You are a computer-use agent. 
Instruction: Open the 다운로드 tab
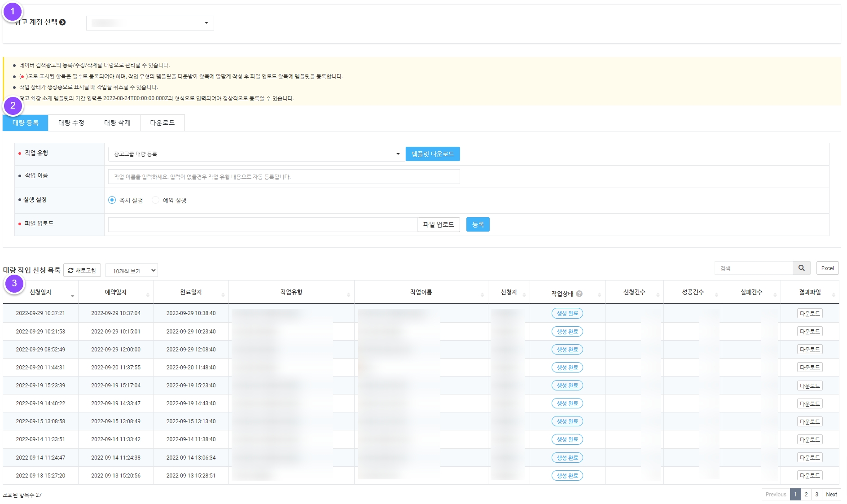(162, 123)
